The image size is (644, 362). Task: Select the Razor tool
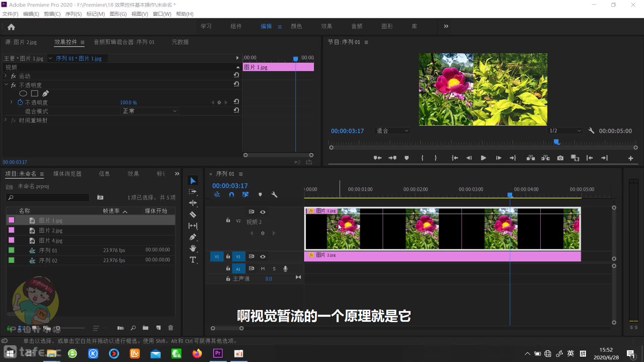point(193,215)
